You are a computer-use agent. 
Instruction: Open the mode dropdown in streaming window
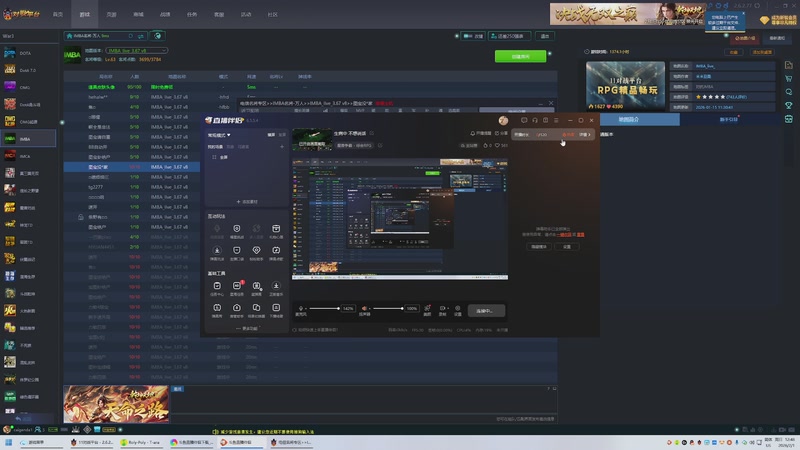pyautogui.click(x=219, y=135)
